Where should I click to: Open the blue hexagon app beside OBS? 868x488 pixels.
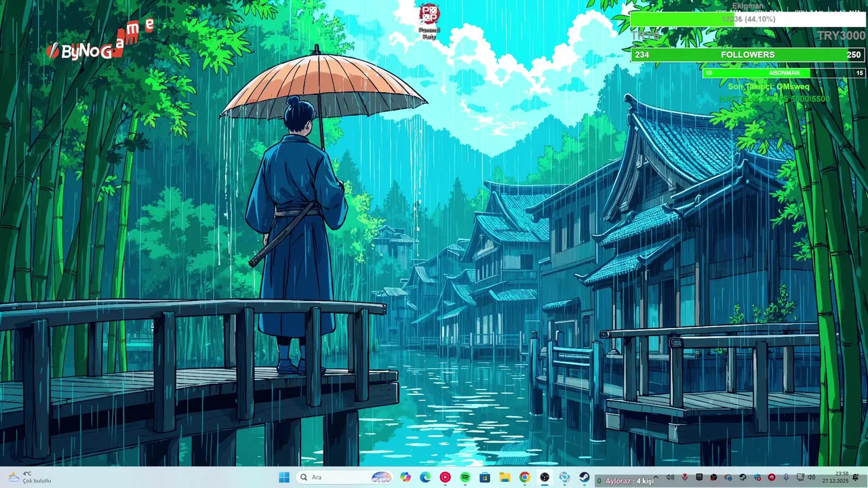point(564,477)
